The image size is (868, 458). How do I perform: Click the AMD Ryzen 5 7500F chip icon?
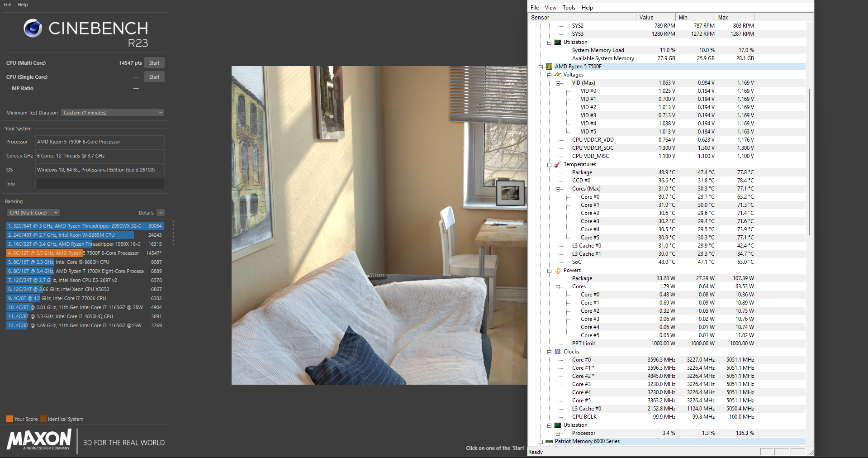549,67
